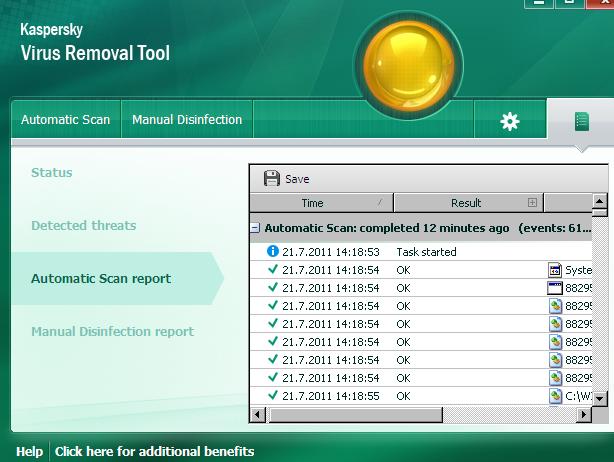This screenshot has width=614, height=462.
Task: Click 'Automatic Scan: completed 12 minutes ago' header
Action: pyautogui.click(x=387, y=228)
